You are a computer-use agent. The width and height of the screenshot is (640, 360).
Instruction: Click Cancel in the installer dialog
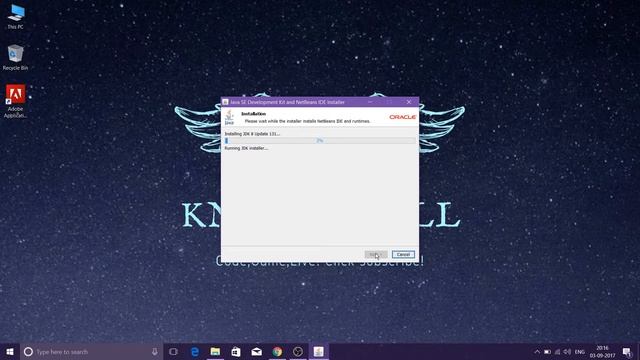(403, 254)
